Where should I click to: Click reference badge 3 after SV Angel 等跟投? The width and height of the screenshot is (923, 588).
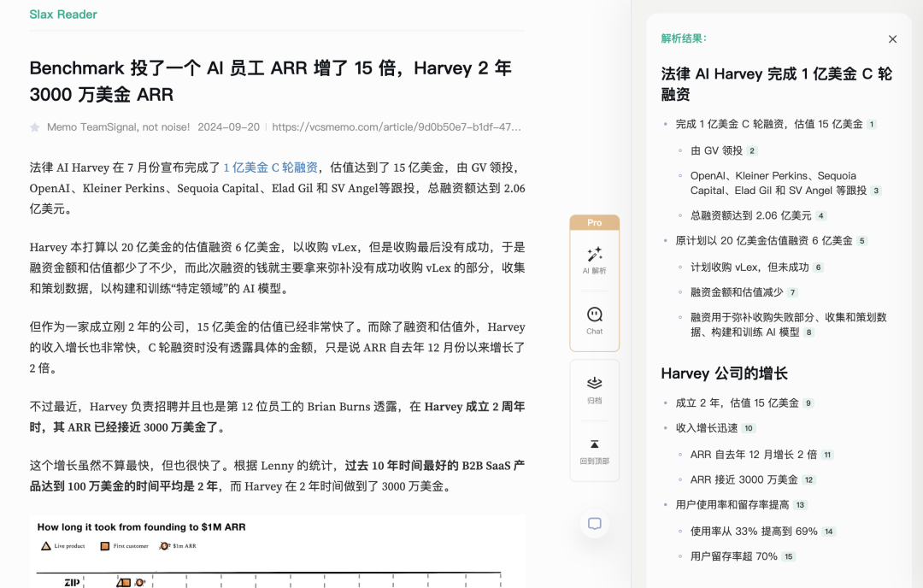876,191
